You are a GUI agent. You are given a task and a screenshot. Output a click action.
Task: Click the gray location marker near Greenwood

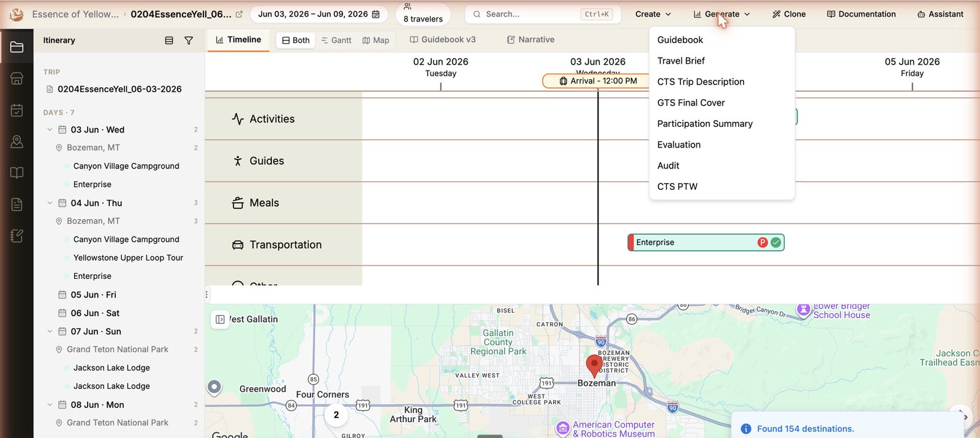click(214, 387)
